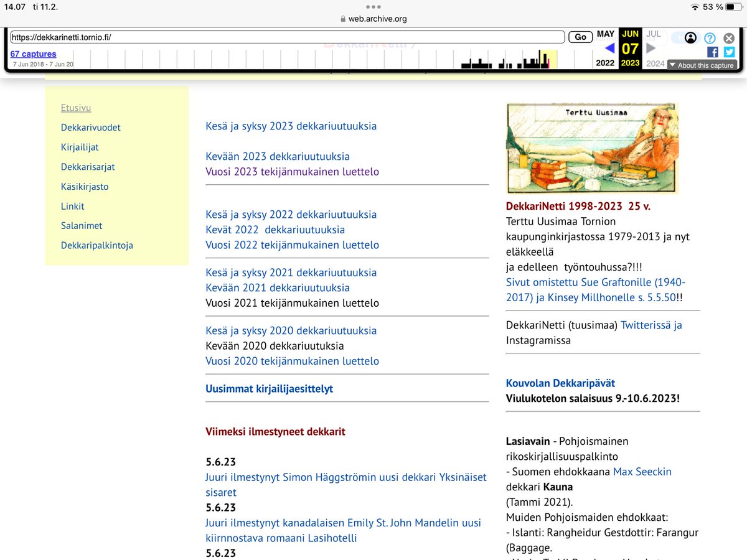Go to previous capture with blue left arrow

point(610,48)
